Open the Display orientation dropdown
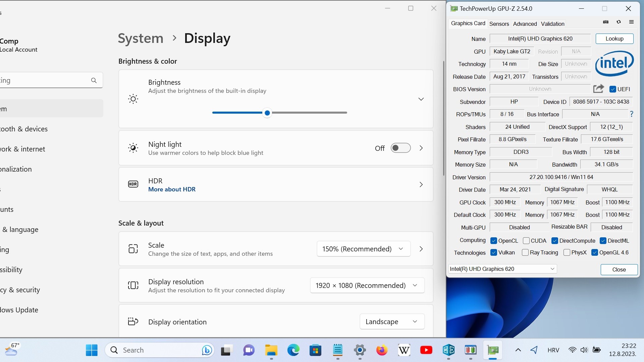 pos(392,322)
